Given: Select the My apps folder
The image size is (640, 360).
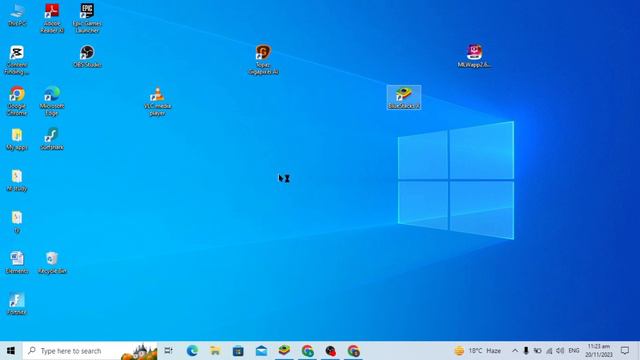Looking at the screenshot, I should click(x=17, y=139).
